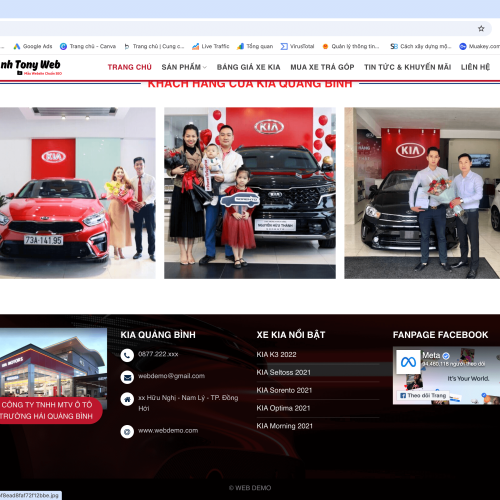Click the Kia showroom building image
The width and height of the screenshot is (500, 500).
click(53, 363)
